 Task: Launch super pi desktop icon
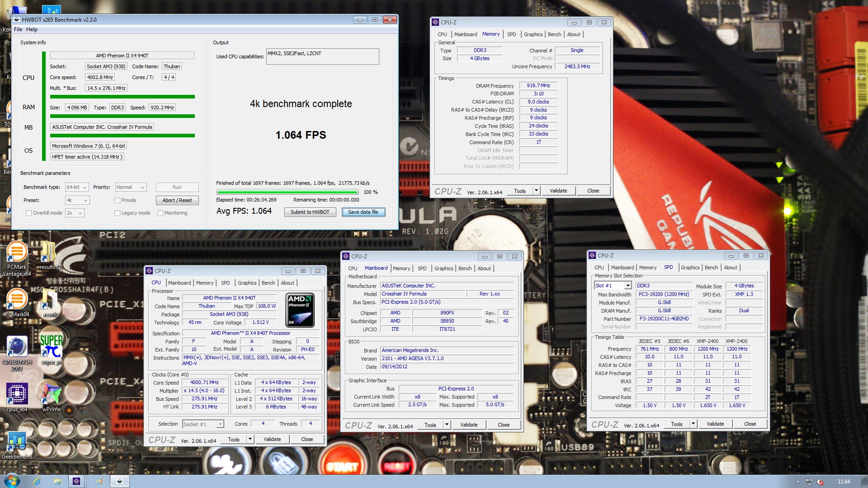point(51,349)
